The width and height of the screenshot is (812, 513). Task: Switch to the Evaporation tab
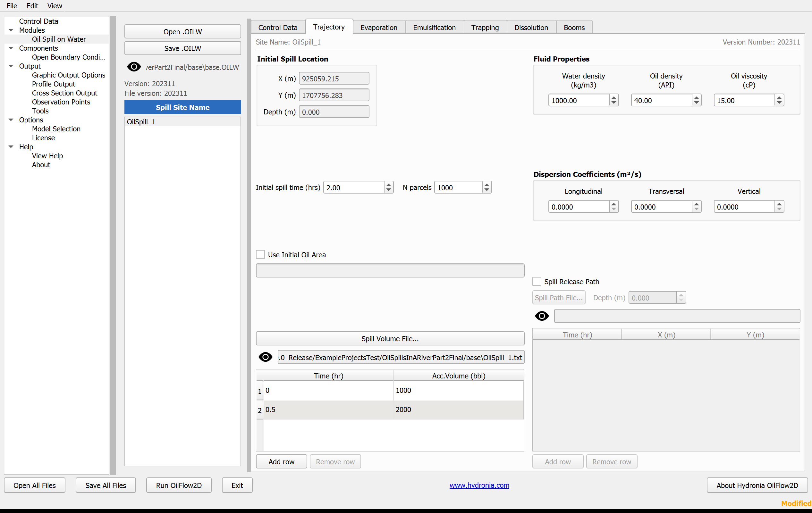coord(379,27)
